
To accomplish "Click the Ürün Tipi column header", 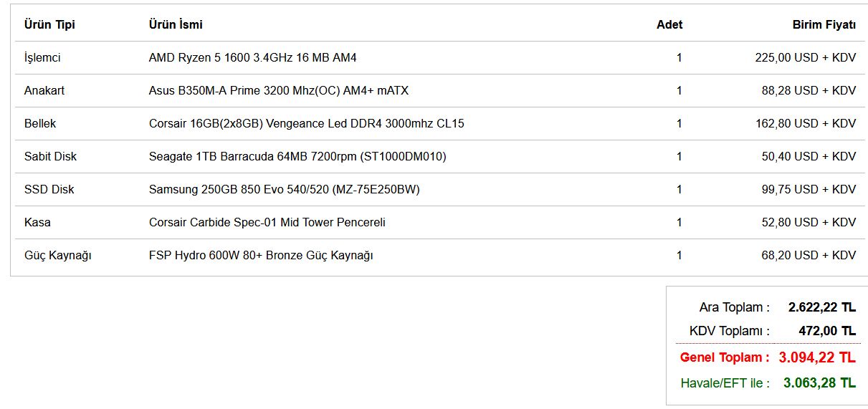I will (49, 24).
